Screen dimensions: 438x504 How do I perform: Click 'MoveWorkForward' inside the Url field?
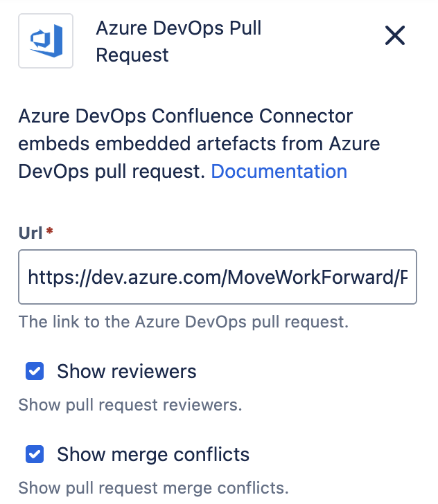(x=322, y=278)
